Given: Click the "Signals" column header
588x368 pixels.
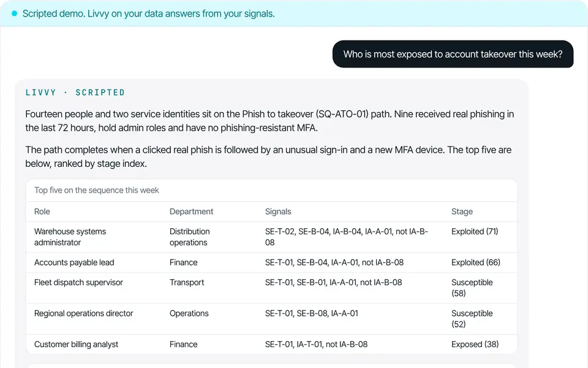Looking at the screenshot, I should (278, 212).
